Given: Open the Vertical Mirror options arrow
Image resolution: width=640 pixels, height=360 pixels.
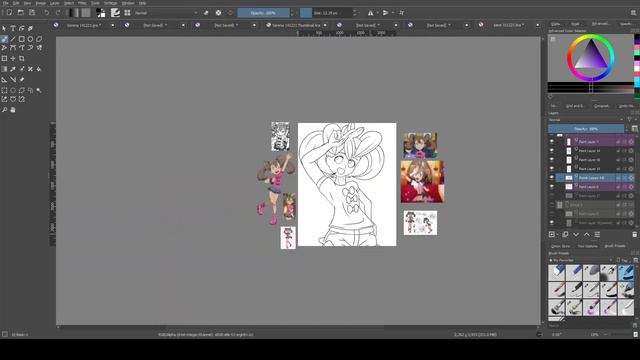Looking at the screenshot, I should point(393,13).
